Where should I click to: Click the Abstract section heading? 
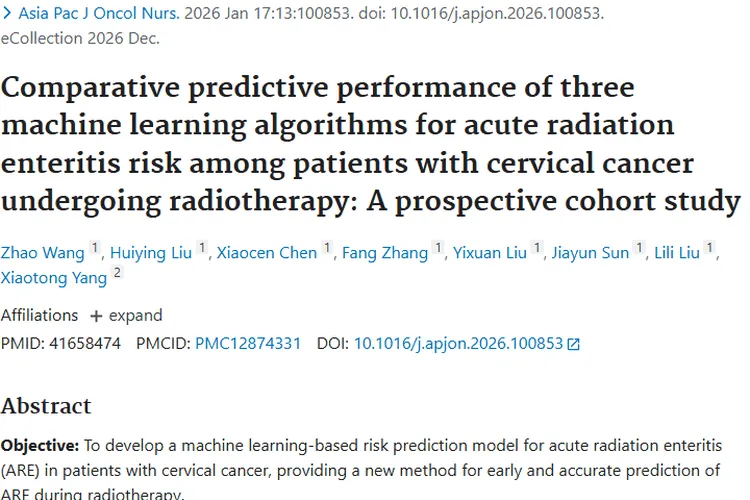pyautogui.click(x=46, y=405)
